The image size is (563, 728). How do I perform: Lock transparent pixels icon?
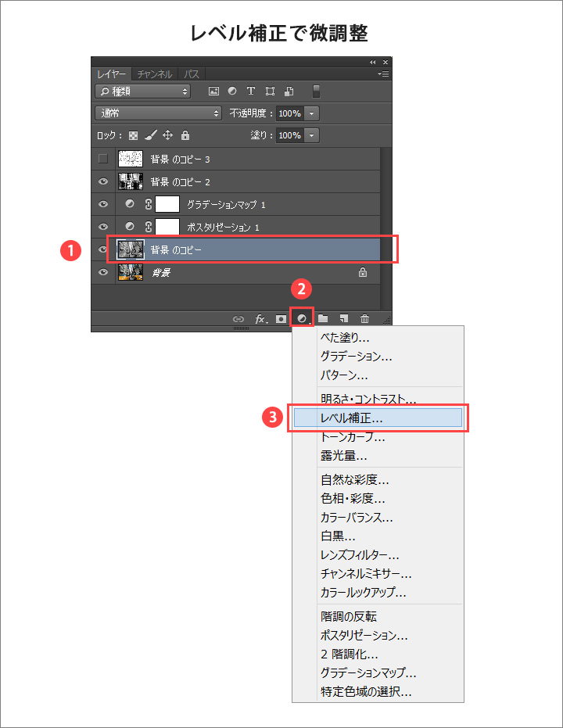133,135
